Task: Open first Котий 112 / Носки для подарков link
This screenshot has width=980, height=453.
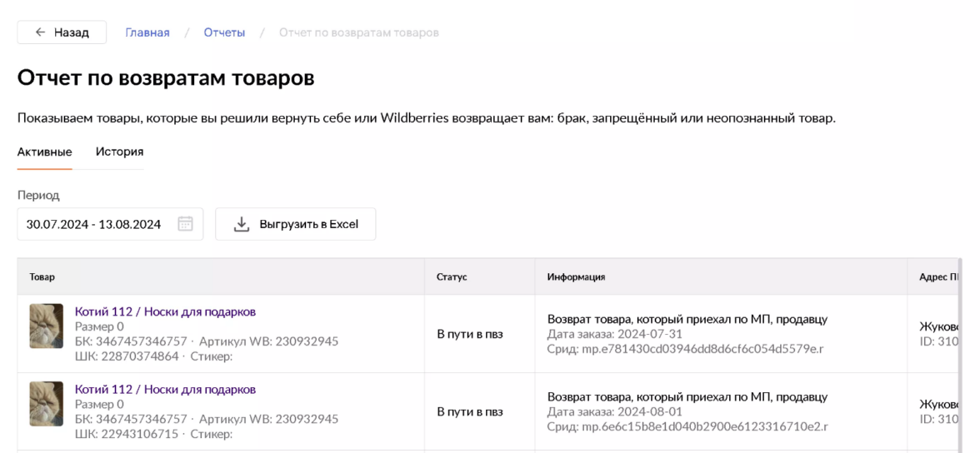Action: (165, 312)
